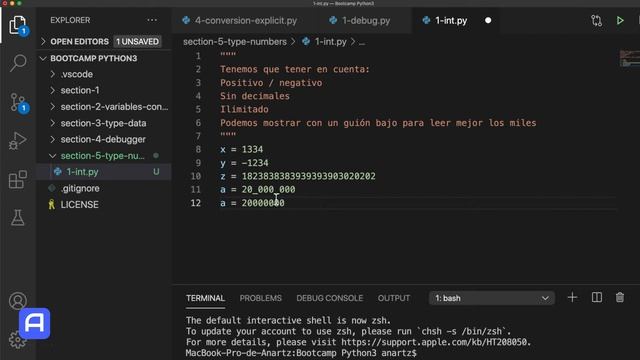Click Python icon on 1-debug.py tab
The image size is (640, 360).
(x=333, y=20)
